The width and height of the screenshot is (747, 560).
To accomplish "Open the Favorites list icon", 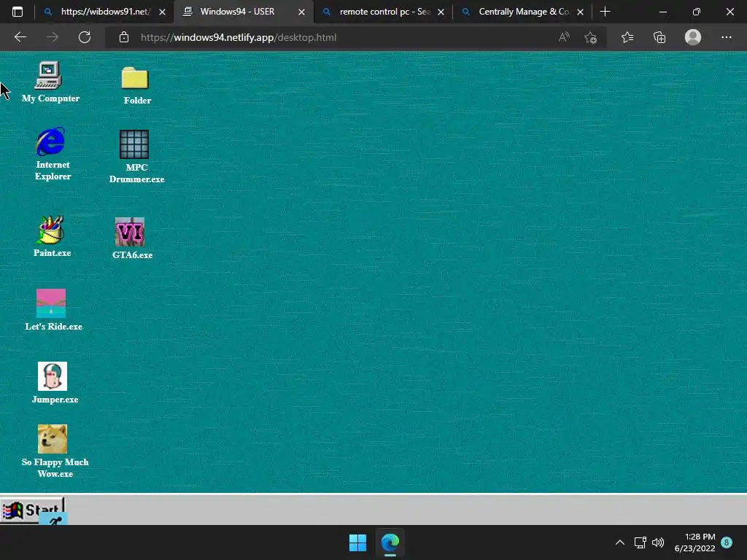I will [x=627, y=37].
